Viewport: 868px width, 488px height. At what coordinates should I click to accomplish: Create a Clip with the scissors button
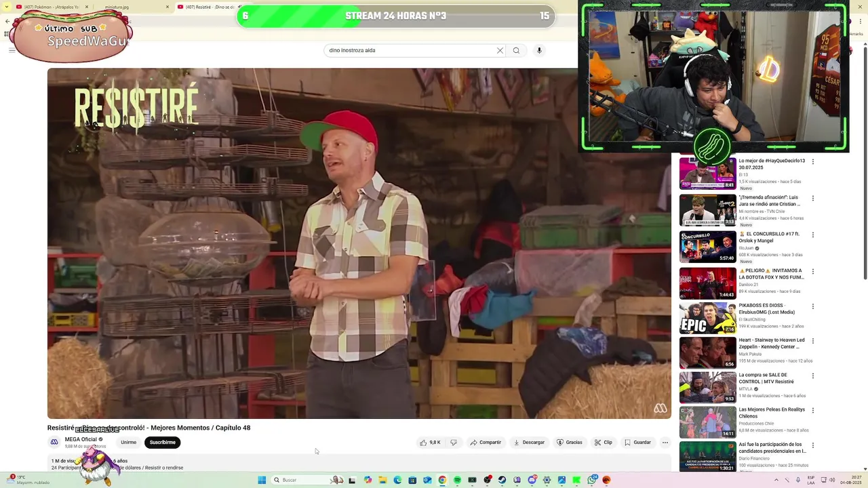(x=604, y=443)
